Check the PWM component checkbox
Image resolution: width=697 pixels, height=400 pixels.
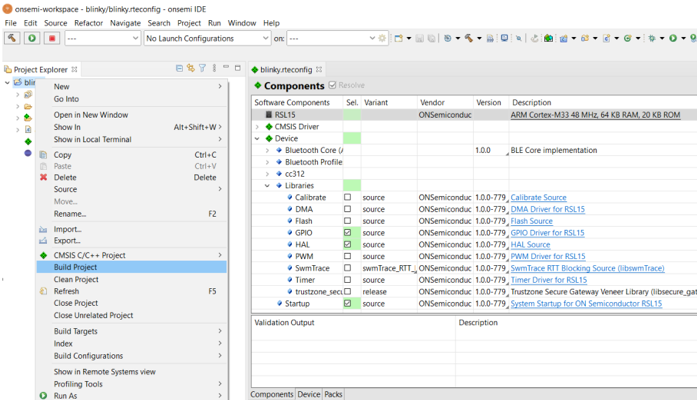(x=348, y=256)
